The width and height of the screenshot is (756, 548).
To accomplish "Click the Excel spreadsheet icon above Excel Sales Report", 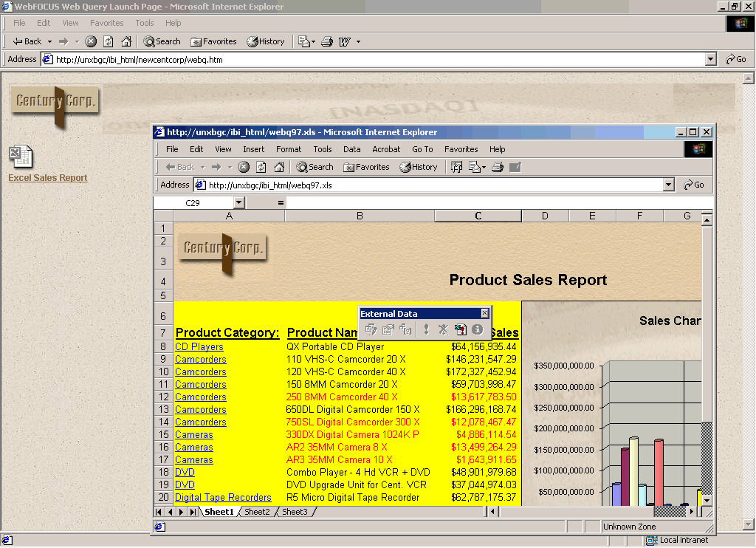I will [21, 157].
